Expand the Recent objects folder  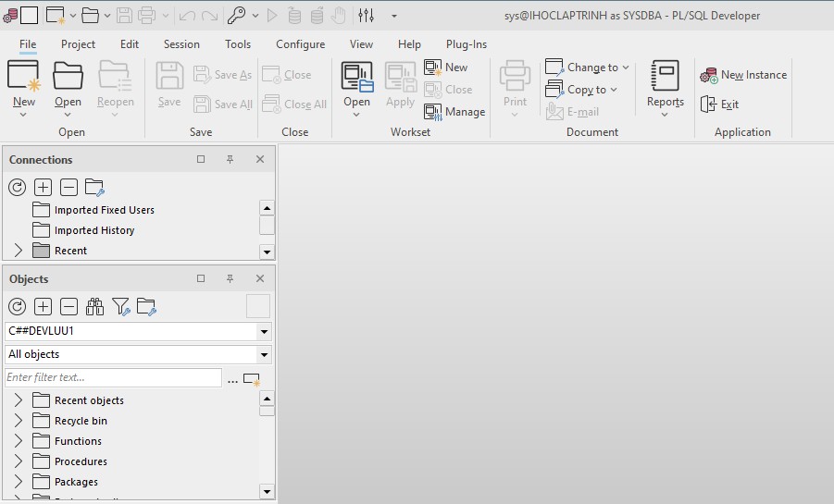19,400
